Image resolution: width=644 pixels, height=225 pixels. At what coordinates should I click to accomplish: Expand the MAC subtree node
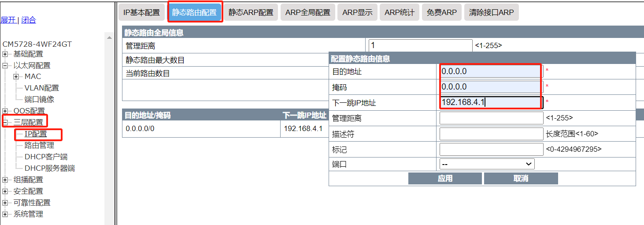coord(16,77)
